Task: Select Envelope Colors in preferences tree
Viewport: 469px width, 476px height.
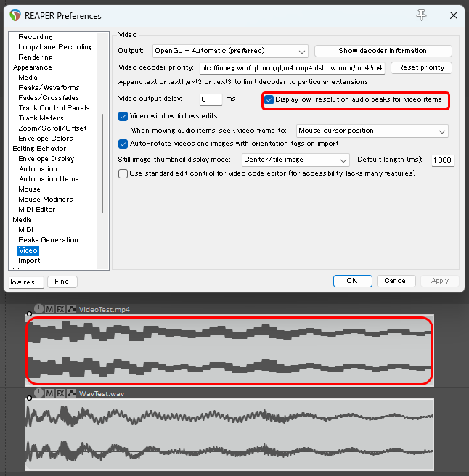Action: coord(46,139)
